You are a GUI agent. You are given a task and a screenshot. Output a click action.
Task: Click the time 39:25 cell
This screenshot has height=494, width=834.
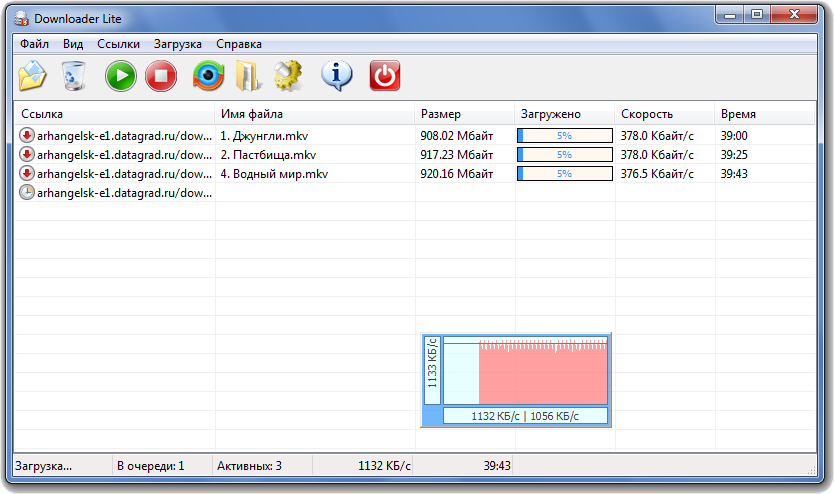click(x=734, y=155)
